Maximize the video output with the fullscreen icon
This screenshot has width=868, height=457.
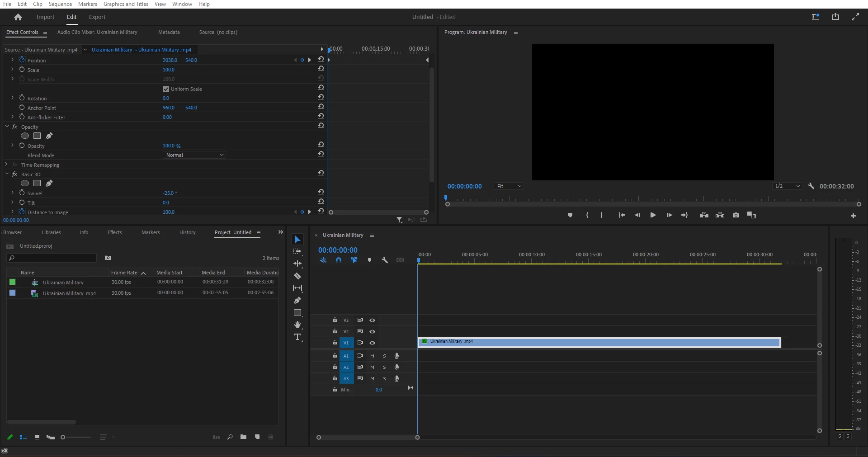[x=855, y=17]
